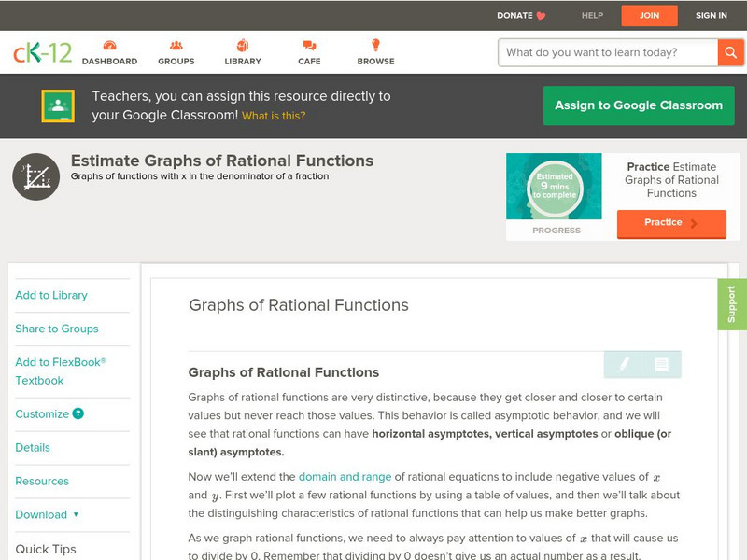Image resolution: width=747 pixels, height=560 pixels.
Task: Follow the 'domain and range' link
Action: (x=345, y=477)
